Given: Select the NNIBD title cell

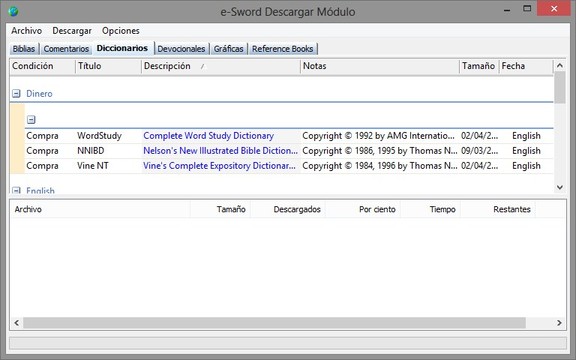Looking at the screenshot, I should (91, 151).
